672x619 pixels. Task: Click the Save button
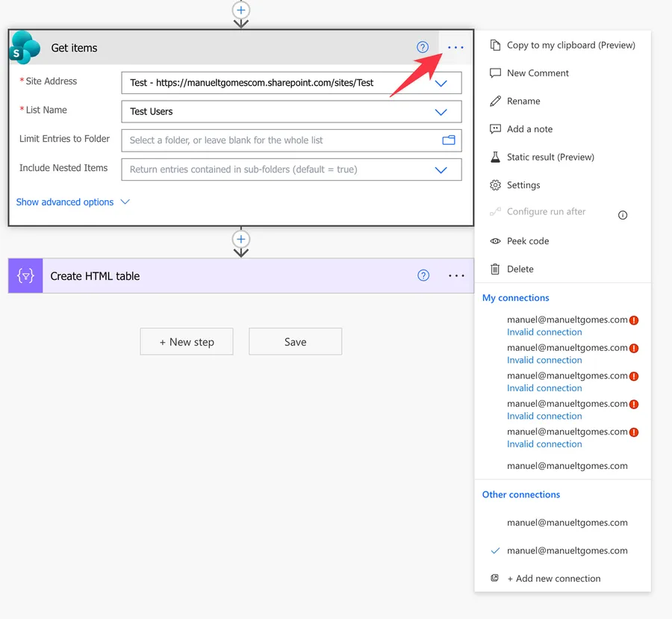click(x=295, y=342)
